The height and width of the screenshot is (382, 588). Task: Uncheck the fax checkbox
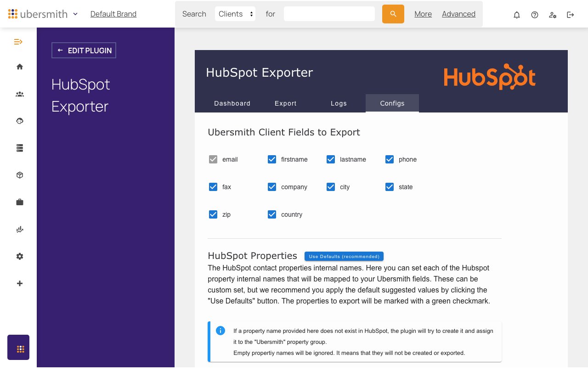(213, 187)
